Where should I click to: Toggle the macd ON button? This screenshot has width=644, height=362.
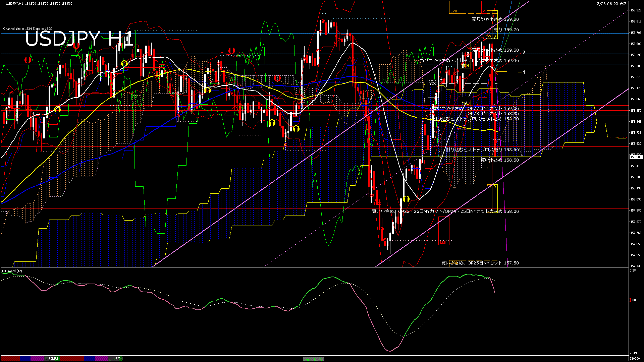[314, 359]
